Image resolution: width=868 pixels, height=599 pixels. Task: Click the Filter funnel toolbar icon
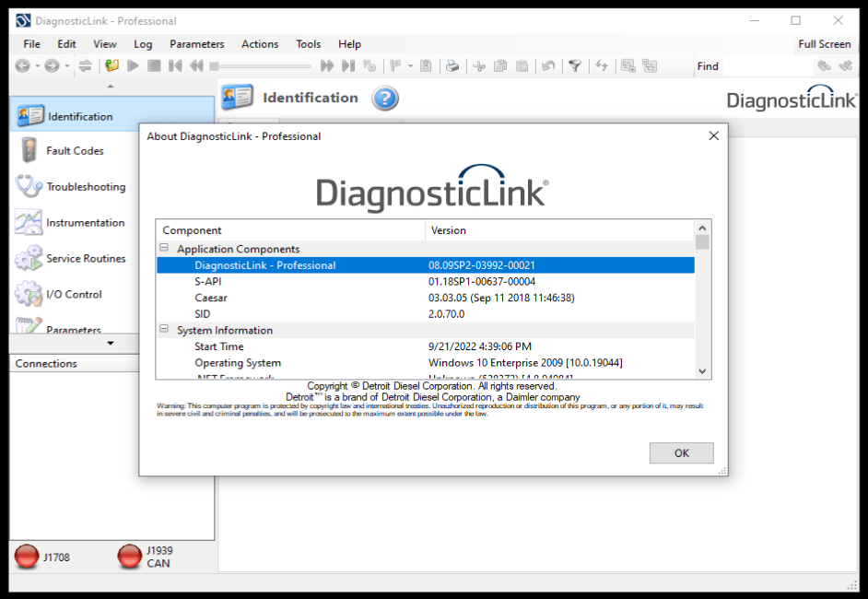[574, 66]
